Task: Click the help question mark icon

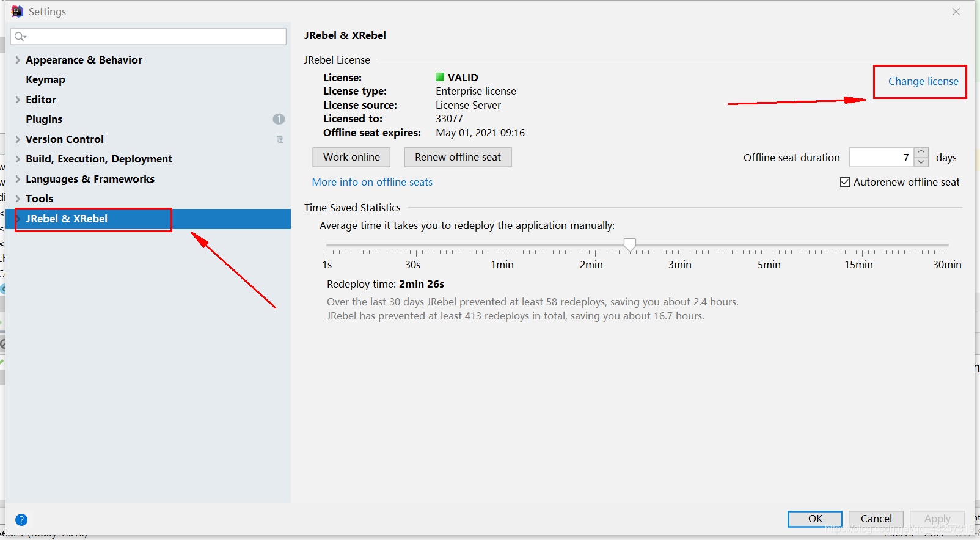Action: [x=21, y=520]
